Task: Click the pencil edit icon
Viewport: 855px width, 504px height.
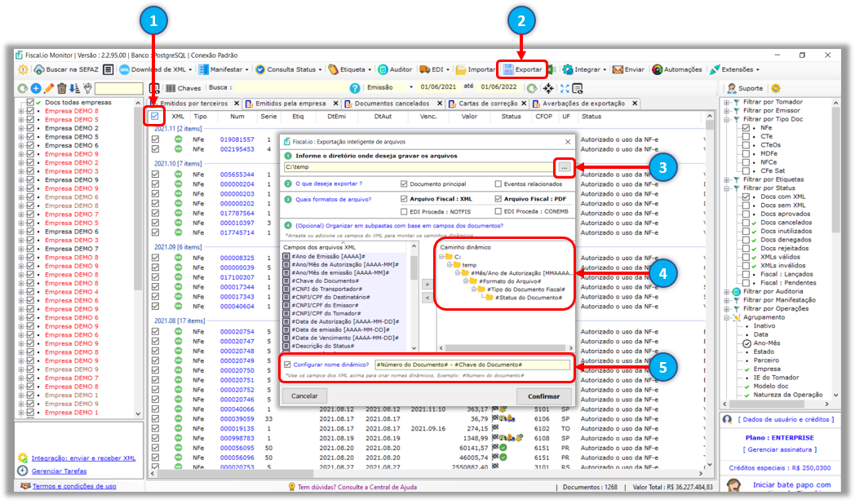Action: coord(48,88)
